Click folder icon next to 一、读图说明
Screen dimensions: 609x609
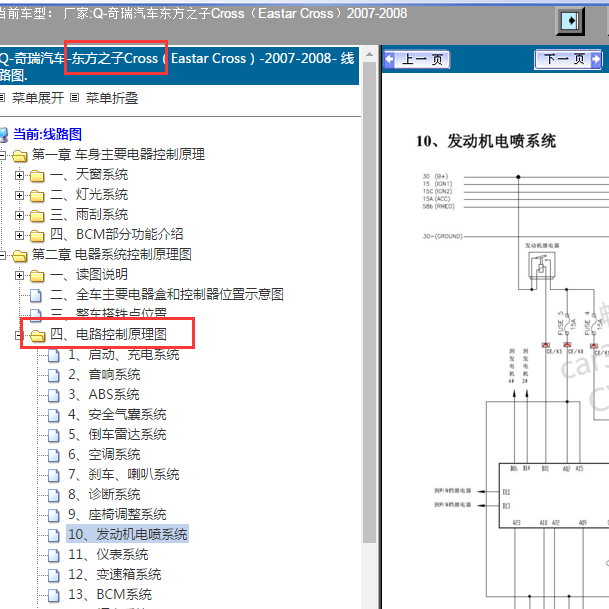[x=37, y=276]
